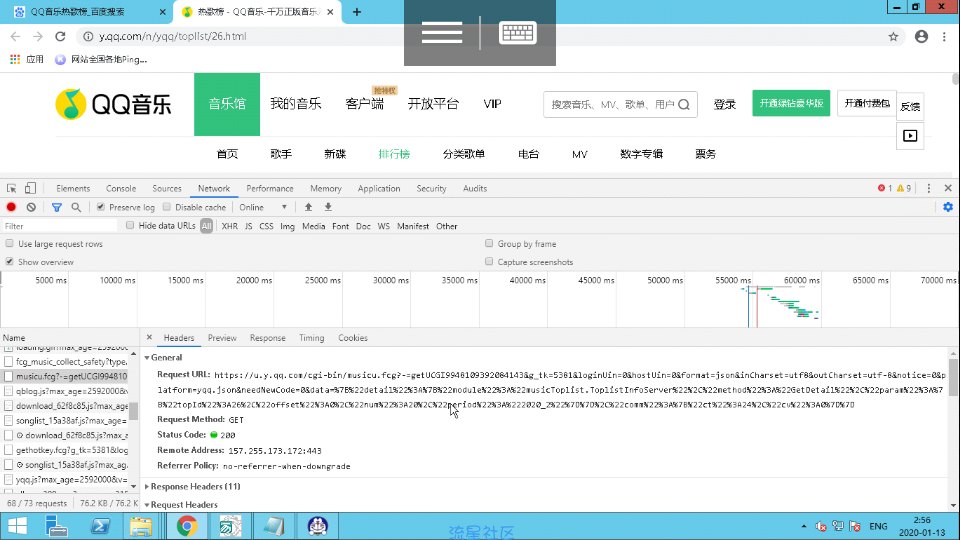Open the Cookies tab of the request
960x540 pixels.
353,338
